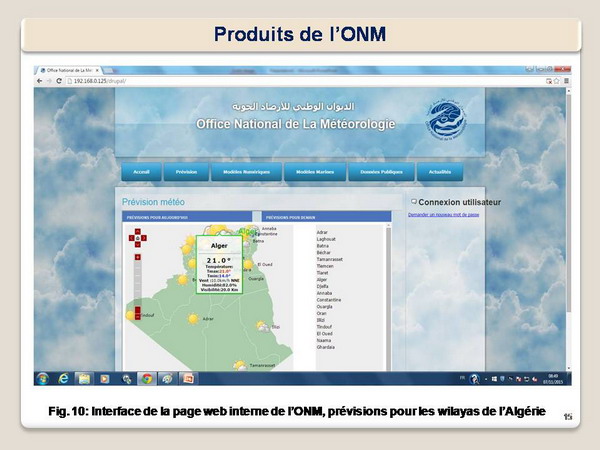This screenshot has width=600, height=450.
Task: Pan the map up with the red arrow
Action: [x=138, y=232]
